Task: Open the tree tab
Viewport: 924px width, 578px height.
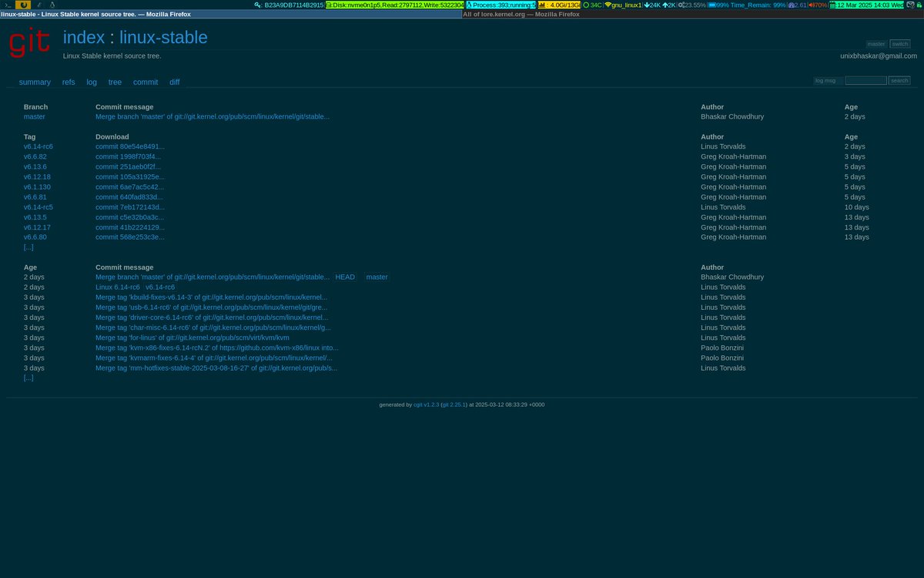Action: click(115, 82)
